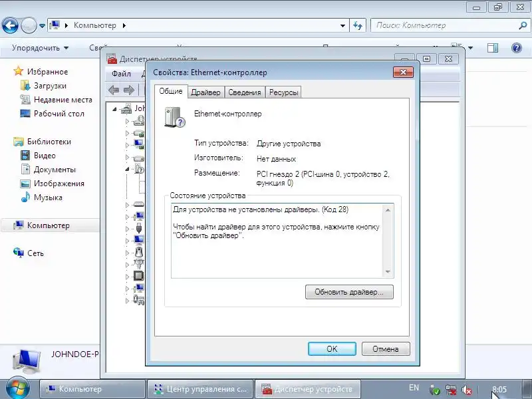Viewport: 532px width, 399px height.
Task: Click the muted volume tray icon
Action: tap(467, 390)
